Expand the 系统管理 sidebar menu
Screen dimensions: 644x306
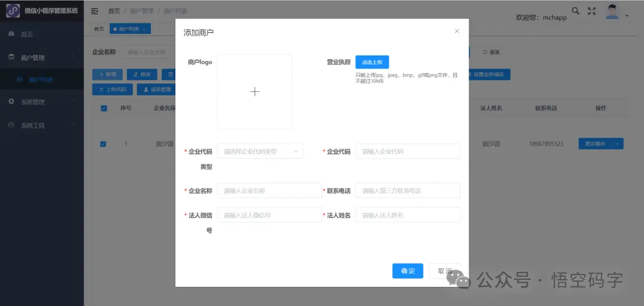click(x=42, y=101)
